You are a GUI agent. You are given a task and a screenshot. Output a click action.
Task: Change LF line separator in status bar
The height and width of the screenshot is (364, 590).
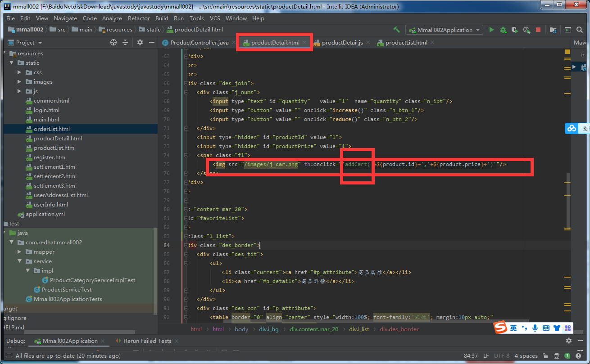pyautogui.click(x=486, y=356)
